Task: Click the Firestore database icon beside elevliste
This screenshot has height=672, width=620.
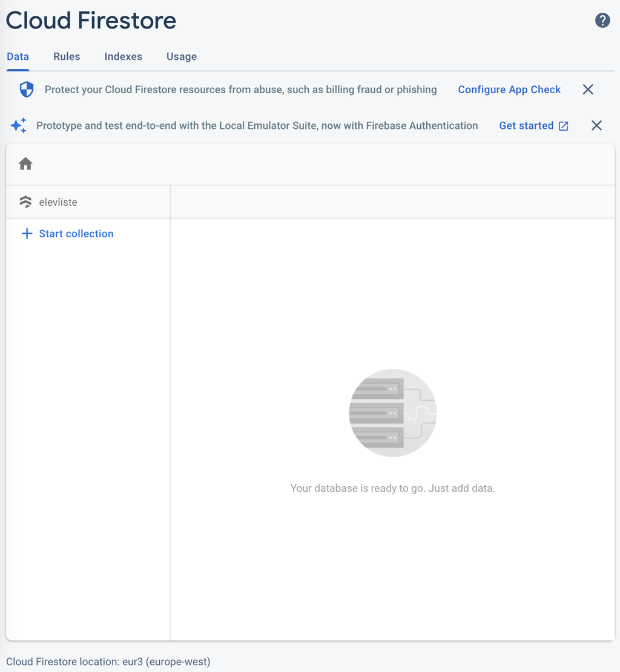Action: coord(25,202)
